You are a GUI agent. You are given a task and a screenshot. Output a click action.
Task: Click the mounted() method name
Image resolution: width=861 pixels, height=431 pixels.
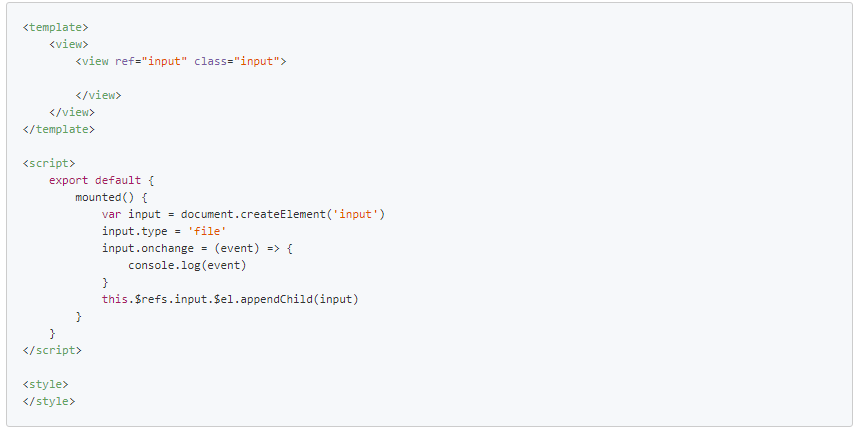coord(105,198)
